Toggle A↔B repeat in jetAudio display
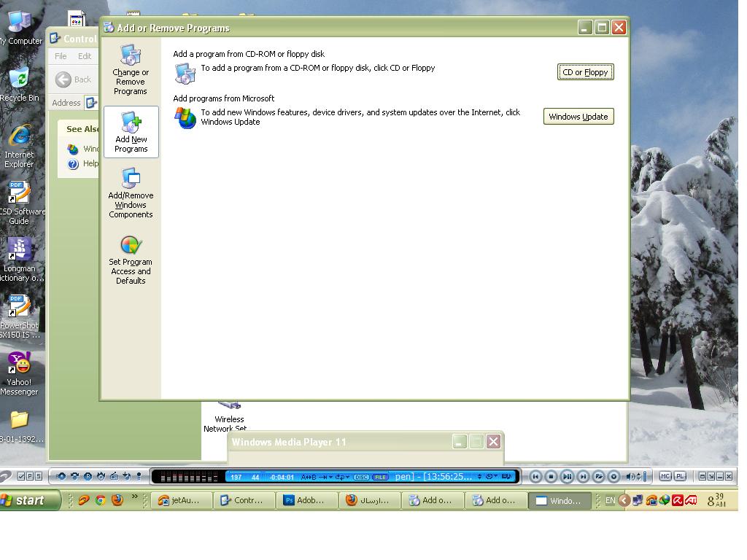The image size is (747, 560). (x=309, y=477)
